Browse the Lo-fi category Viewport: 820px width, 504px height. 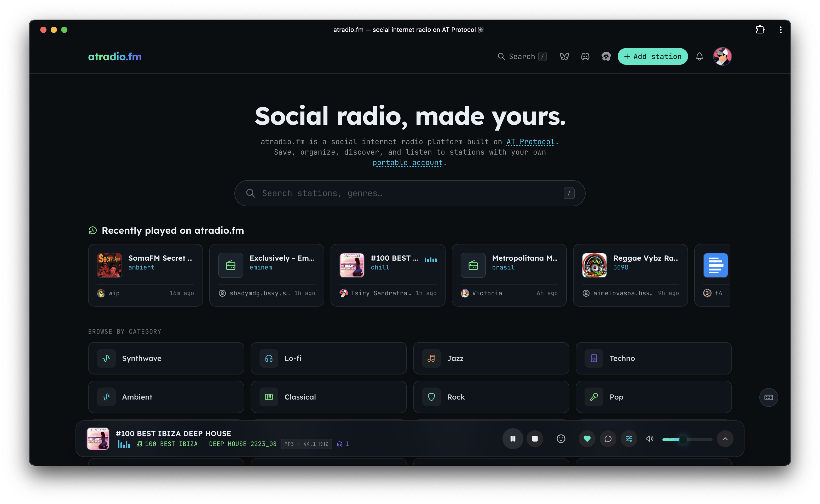[x=328, y=358]
